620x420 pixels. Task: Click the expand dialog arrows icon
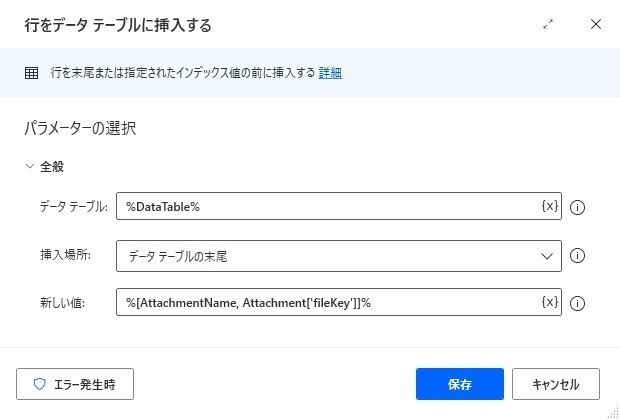pos(548,25)
